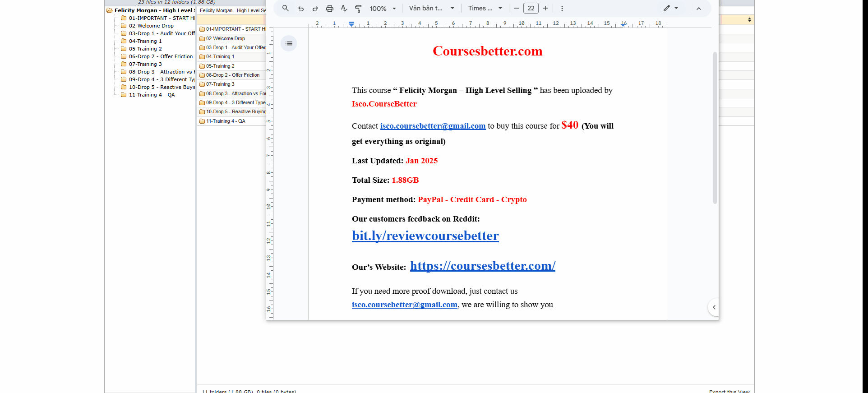Show the document outline panel
The height and width of the screenshot is (393, 868).
click(289, 43)
